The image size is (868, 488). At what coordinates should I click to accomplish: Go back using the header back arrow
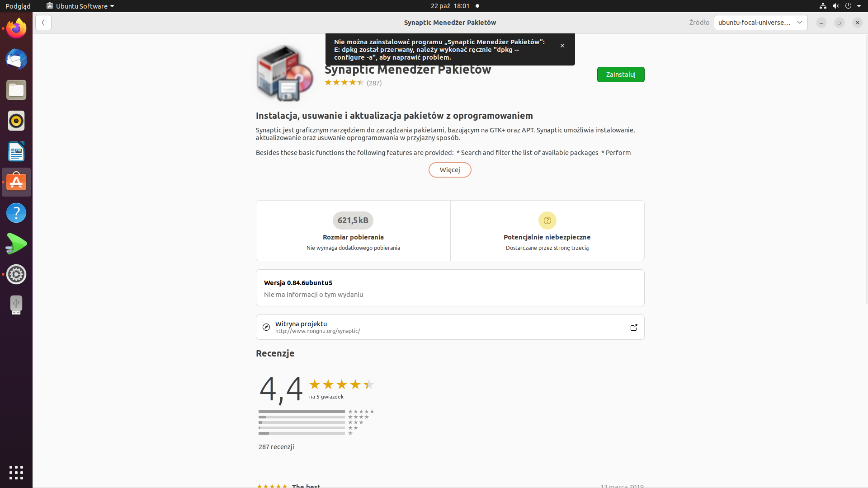pos(43,23)
